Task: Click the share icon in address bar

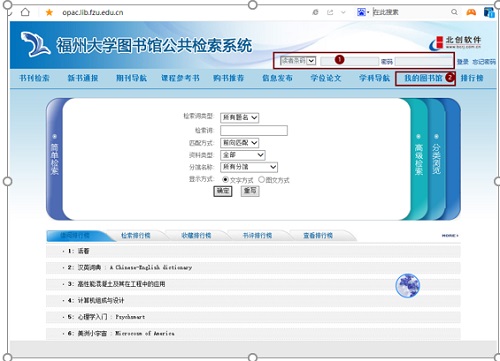Action: [x=330, y=12]
